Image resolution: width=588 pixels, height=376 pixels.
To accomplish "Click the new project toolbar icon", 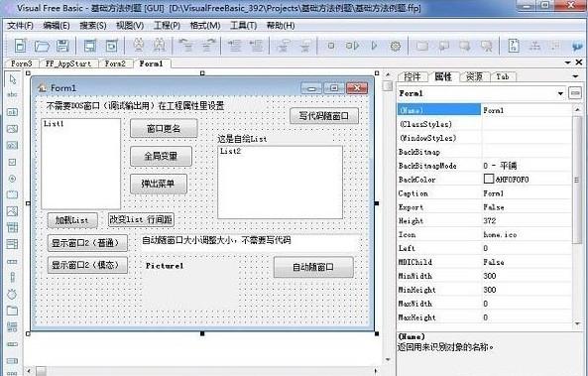I will click(x=20, y=46).
